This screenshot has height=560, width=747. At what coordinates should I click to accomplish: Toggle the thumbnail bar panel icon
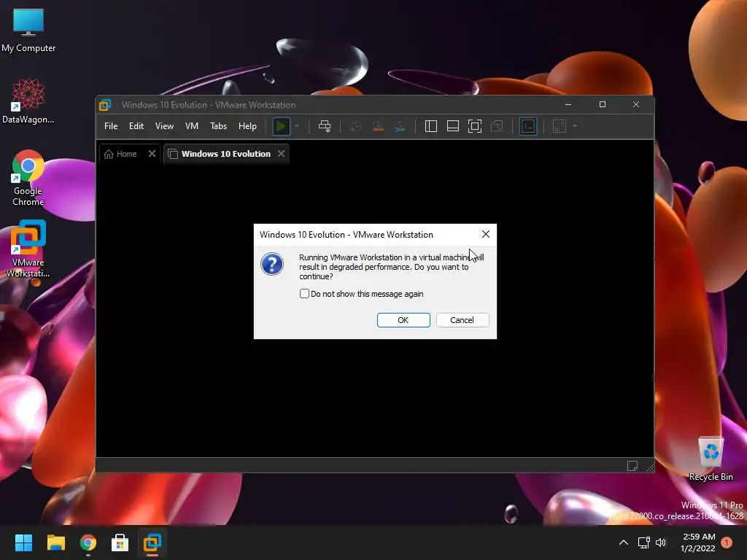pyautogui.click(x=452, y=126)
